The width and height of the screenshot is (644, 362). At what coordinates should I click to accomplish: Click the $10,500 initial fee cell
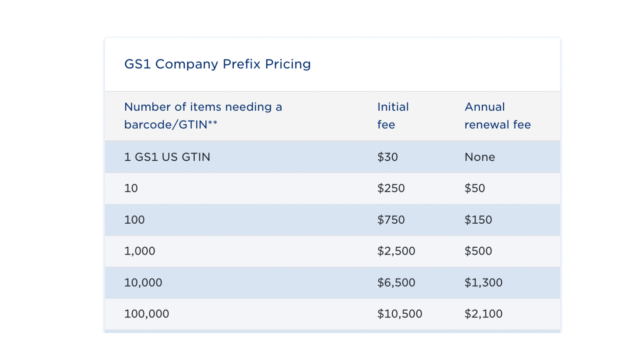point(400,314)
